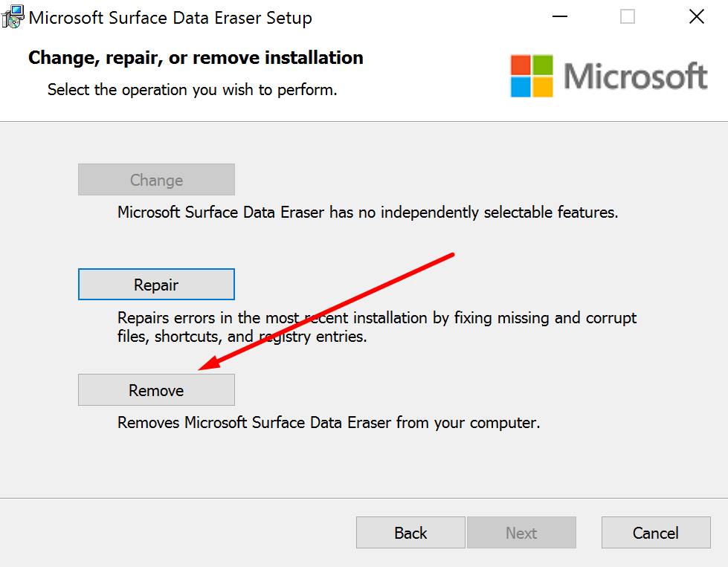The width and height of the screenshot is (728, 567).
Task: Click the Microsoft logo wordmark
Action: point(636,75)
